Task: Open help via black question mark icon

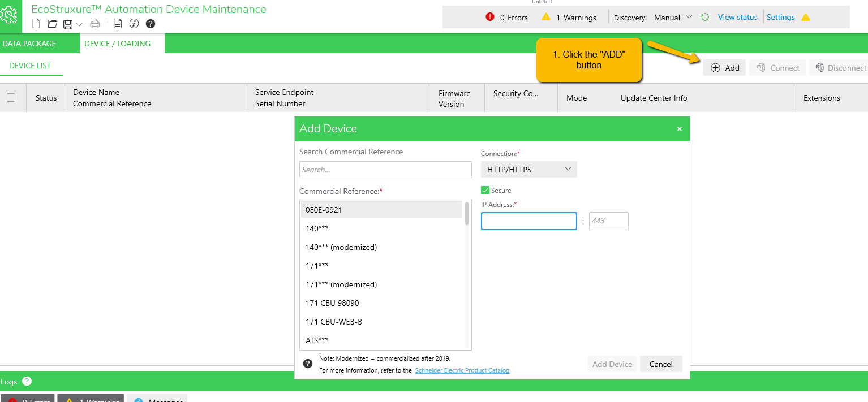Action: pos(151,24)
